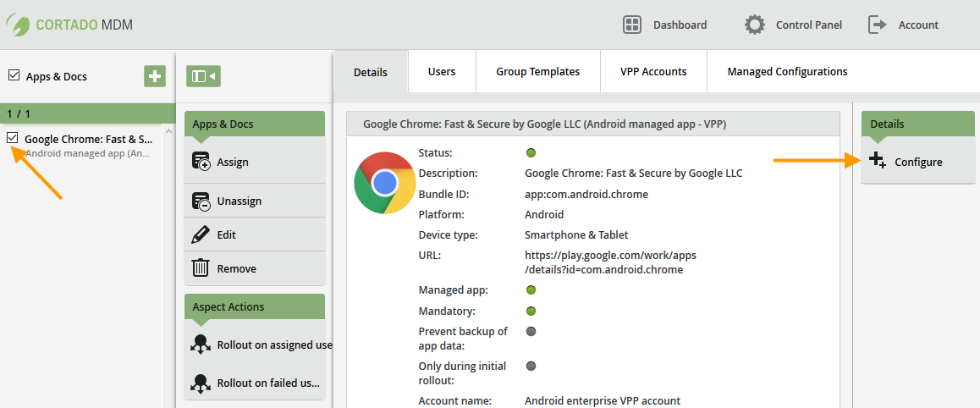Screen dimensions: 980x408
Task: Open the Dashboard grid icon
Action: (632, 25)
